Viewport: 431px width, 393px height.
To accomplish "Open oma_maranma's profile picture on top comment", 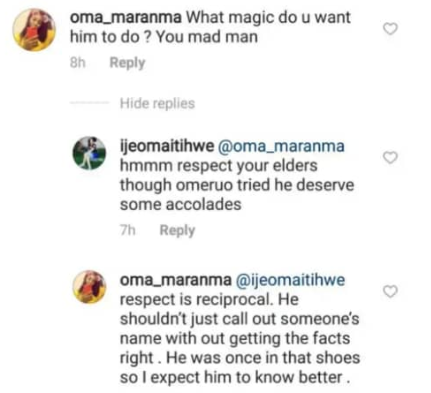I will 34,30.
